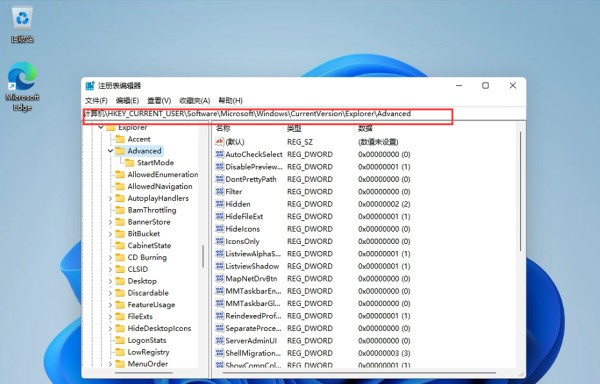Select the HideFileExt DWORD value icon
This screenshot has width=600, height=384.
[220, 216]
